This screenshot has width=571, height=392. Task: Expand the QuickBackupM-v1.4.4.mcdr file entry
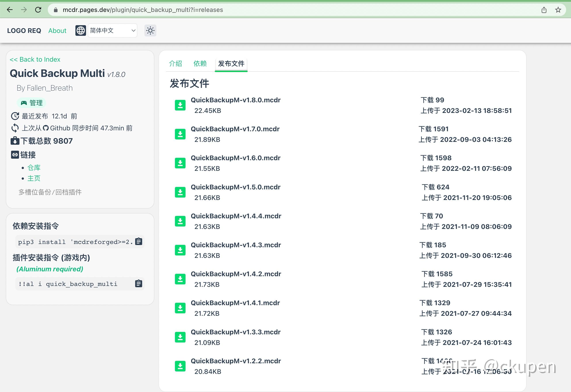coord(236,216)
